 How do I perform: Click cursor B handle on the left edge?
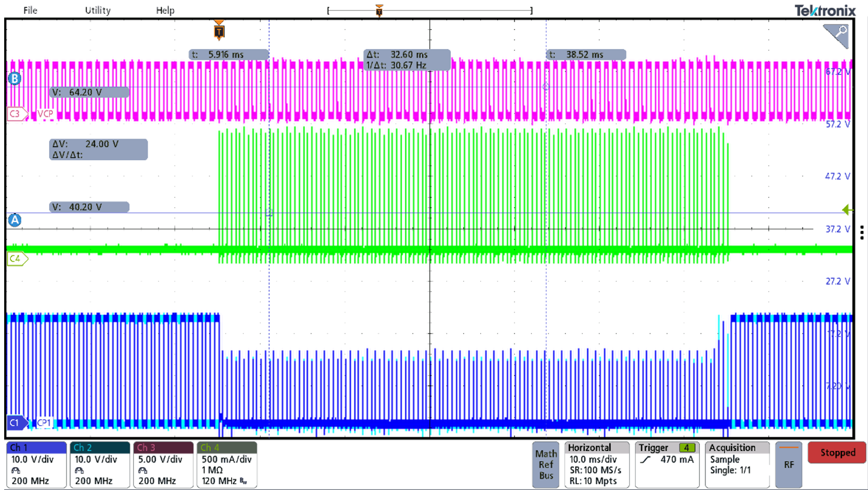point(14,79)
